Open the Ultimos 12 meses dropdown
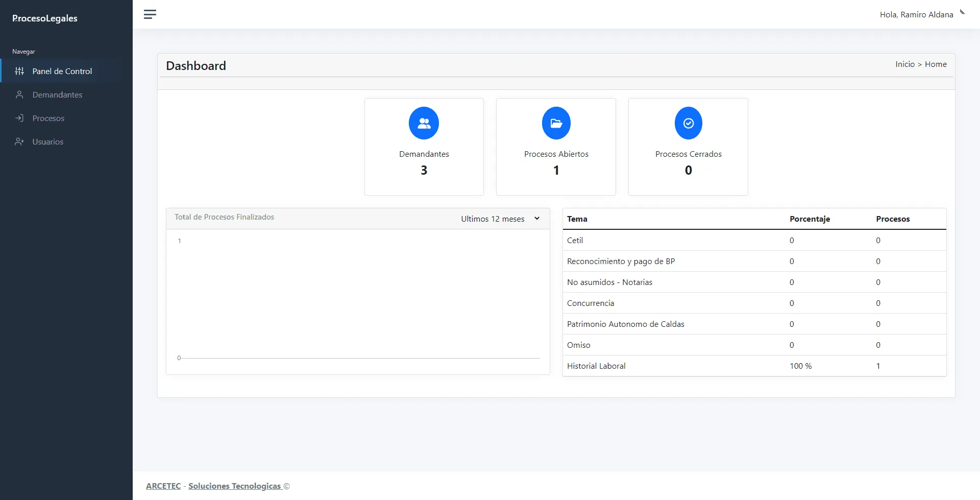This screenshot has height=500, width=980. pos(500,219)
